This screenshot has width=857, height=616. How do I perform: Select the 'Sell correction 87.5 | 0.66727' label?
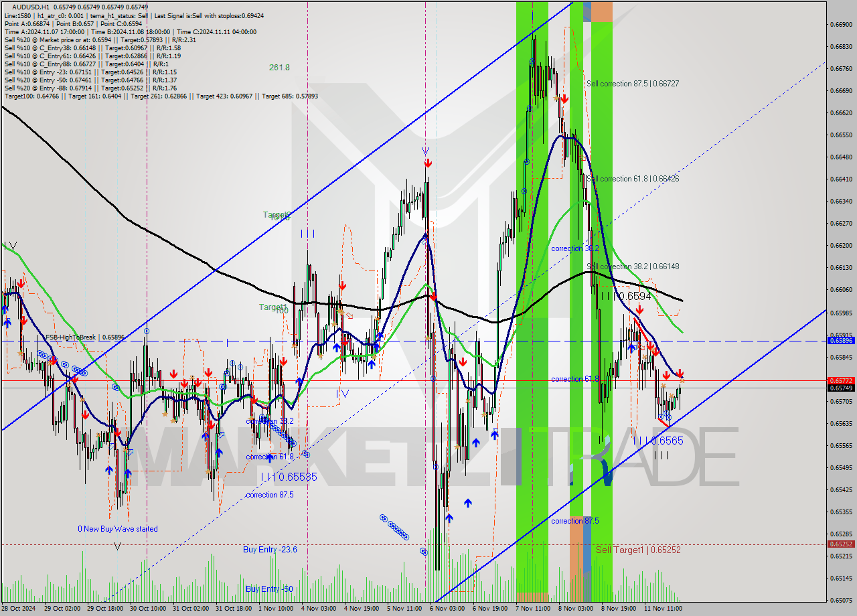633,84
